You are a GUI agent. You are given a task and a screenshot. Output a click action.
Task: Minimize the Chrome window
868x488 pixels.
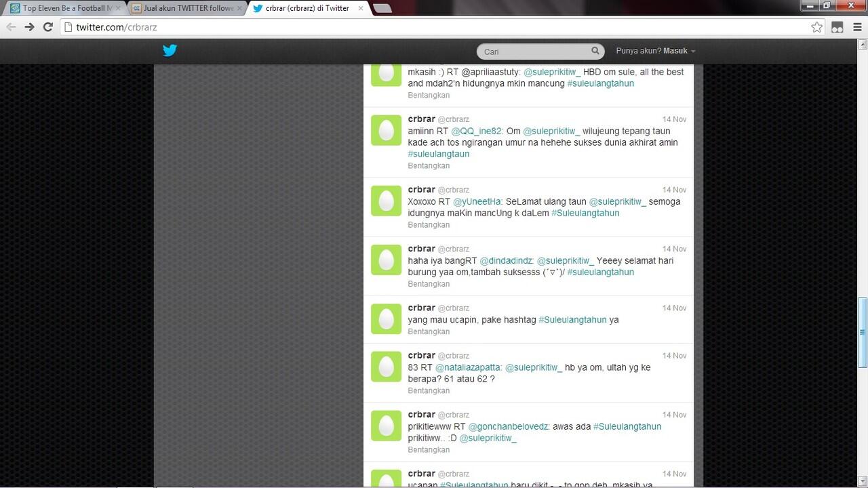pos(810,5)
